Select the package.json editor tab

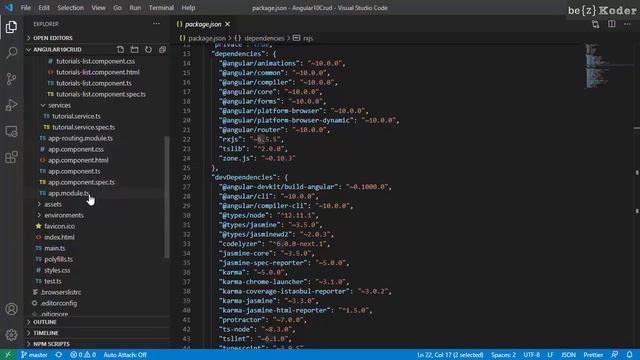203,24
